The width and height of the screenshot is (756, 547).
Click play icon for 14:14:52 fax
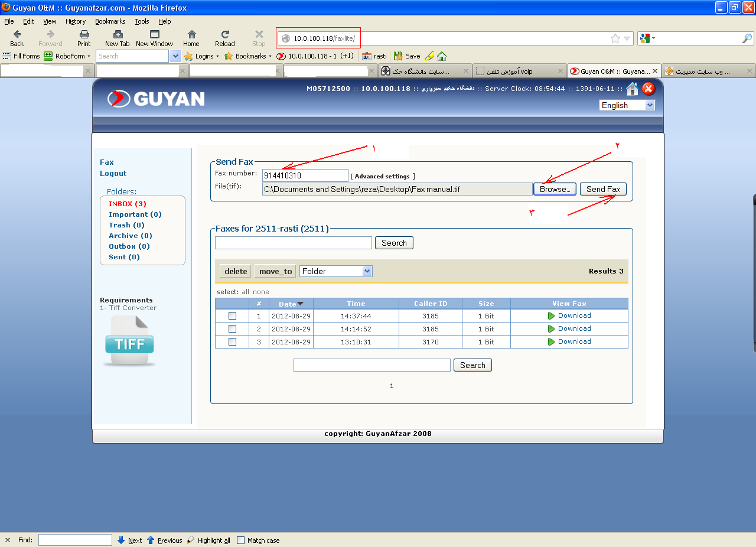click(552, 329)
